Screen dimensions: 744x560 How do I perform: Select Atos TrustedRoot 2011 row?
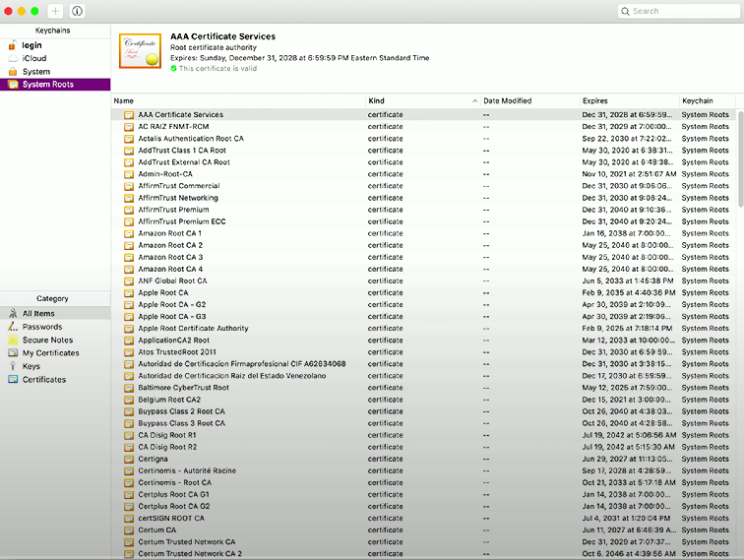click(424, 352)
